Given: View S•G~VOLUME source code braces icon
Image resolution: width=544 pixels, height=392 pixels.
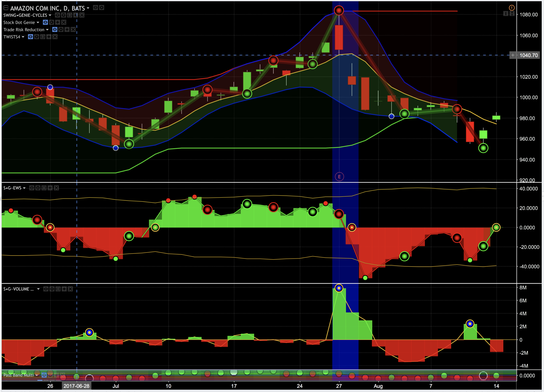Looking at the screenshot, I should 58,289.
